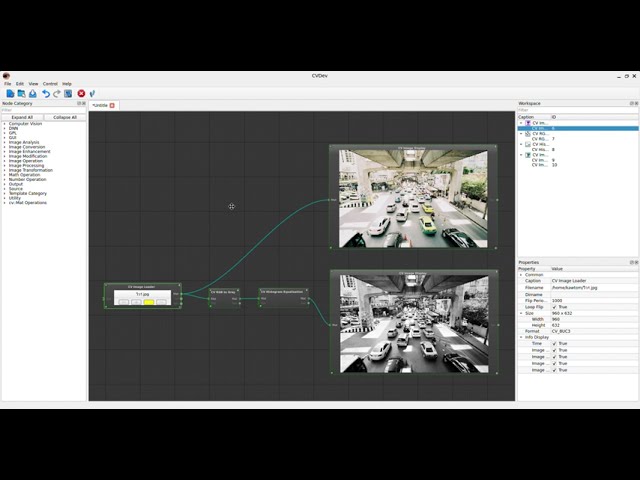Open the File menu
Image resolution: width=640 pixels, height=480 pixels.
click(x=8, y=84)
